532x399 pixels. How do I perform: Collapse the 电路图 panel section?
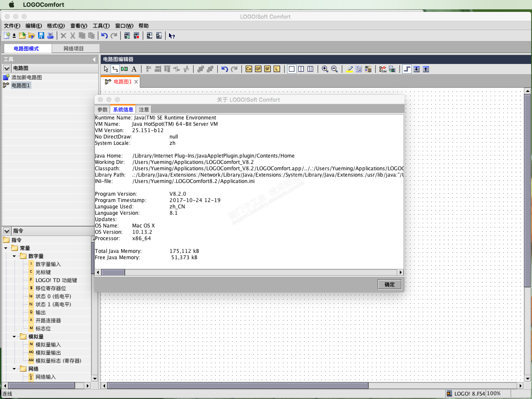(x=7, y=68)
